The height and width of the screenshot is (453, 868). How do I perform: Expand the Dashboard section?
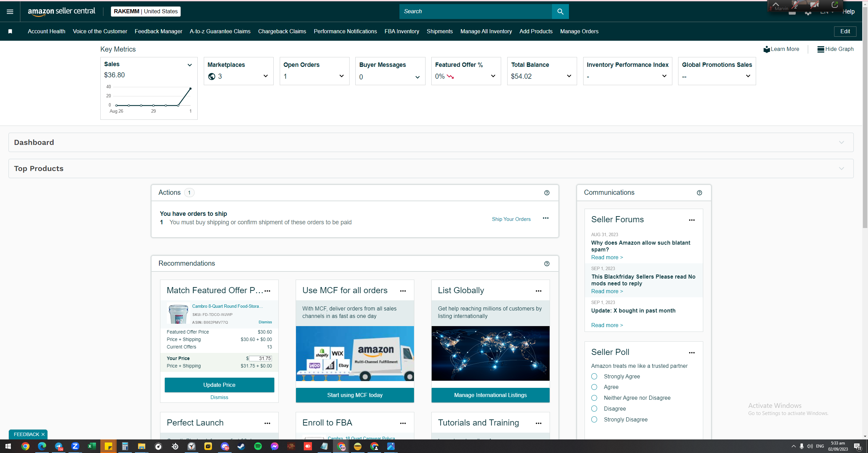click(x=841, y=143)
